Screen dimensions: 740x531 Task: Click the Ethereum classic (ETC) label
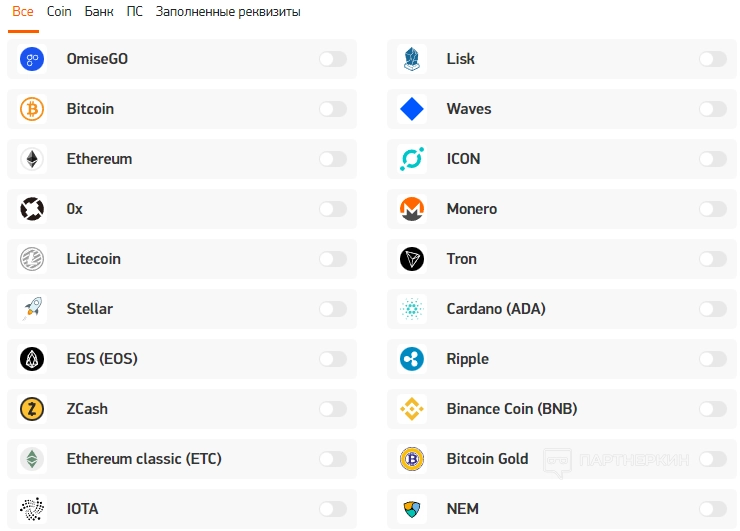tap(144, 459)
